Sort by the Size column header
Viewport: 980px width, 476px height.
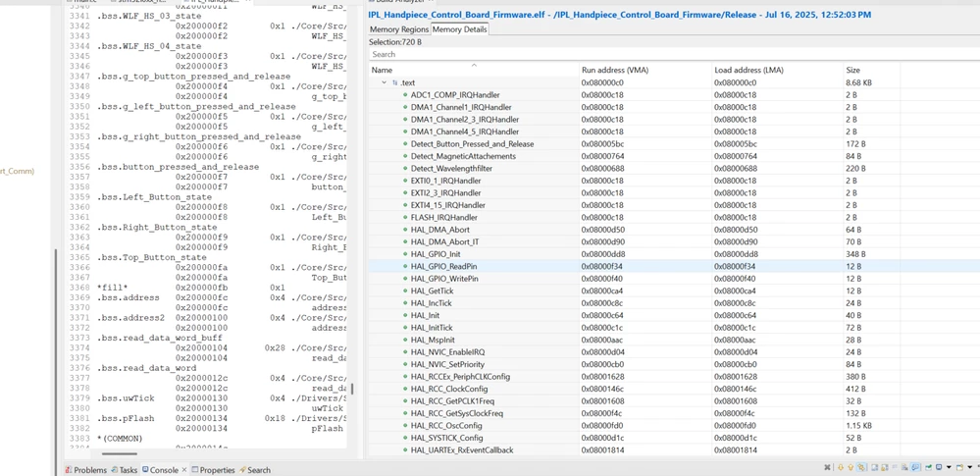tap(871, 70)
